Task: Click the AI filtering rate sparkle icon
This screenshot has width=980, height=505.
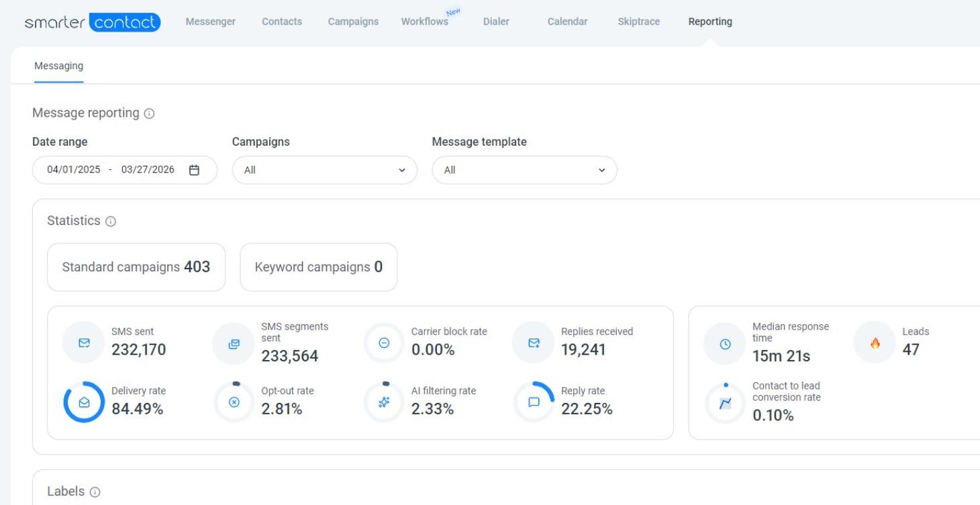Action: pyautogui.click(x=384, y=402)
